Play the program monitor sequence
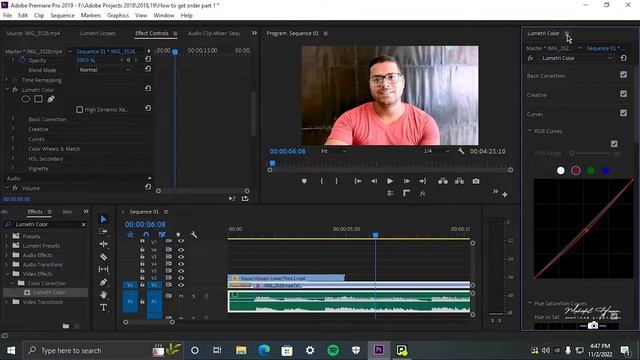Viewport: 640px width, 360px height. tap(390, 181)
